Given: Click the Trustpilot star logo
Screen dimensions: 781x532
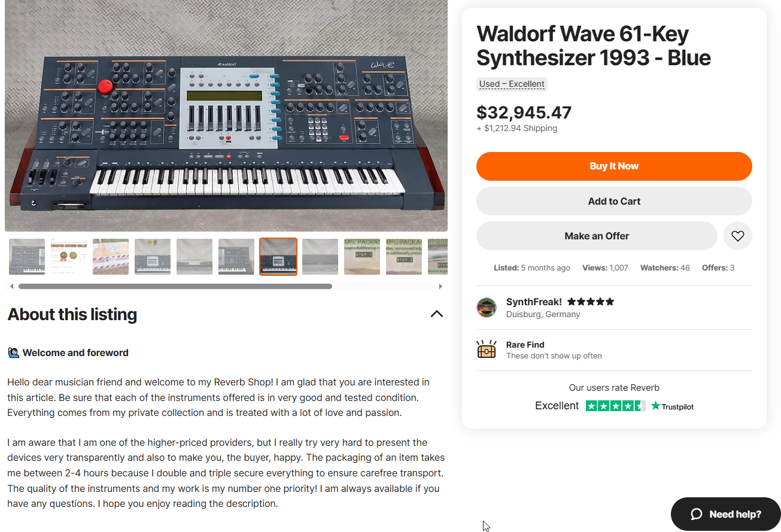Looking at the screenshot, I should [x=656, y=406].
